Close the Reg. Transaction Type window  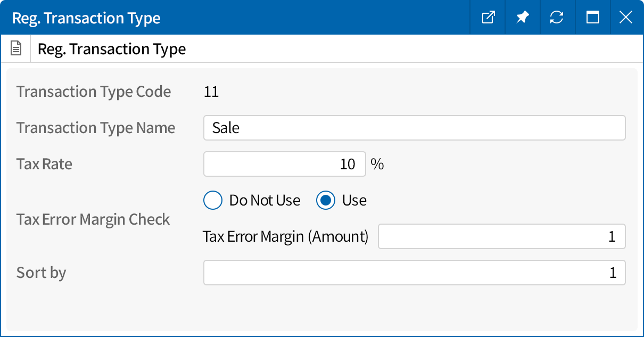pos(626,18)
